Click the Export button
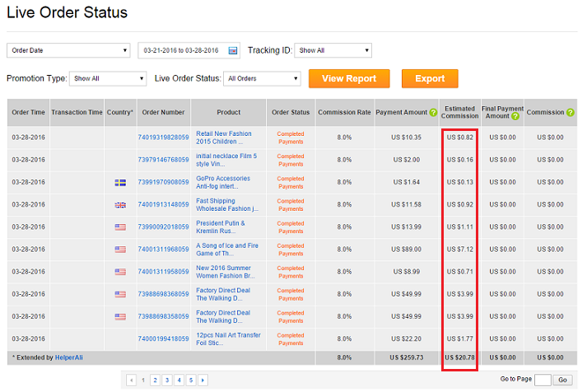The height and width of the screenshot is (392, 587). coord(430,78)
